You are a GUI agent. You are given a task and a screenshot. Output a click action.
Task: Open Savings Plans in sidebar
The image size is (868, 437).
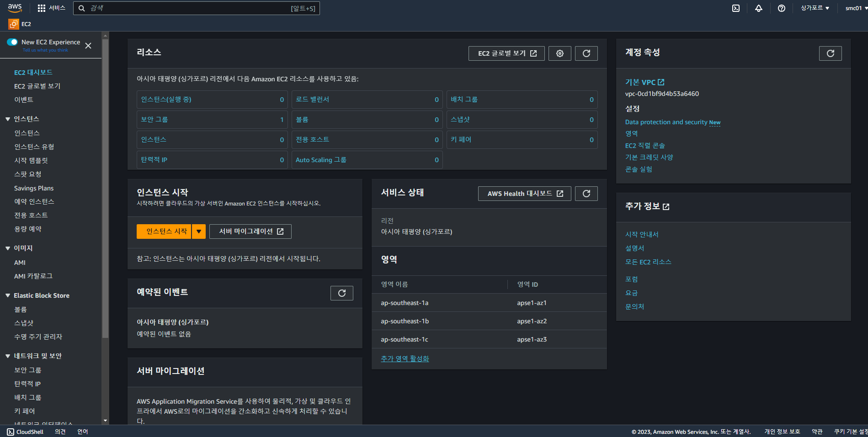coord(34,188)
